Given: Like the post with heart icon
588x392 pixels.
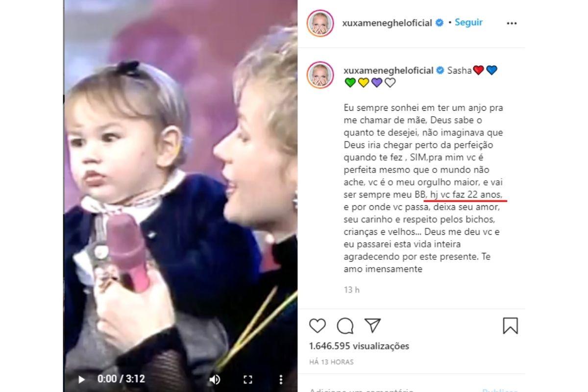Looking at the screenshot, I should point(318,326).
